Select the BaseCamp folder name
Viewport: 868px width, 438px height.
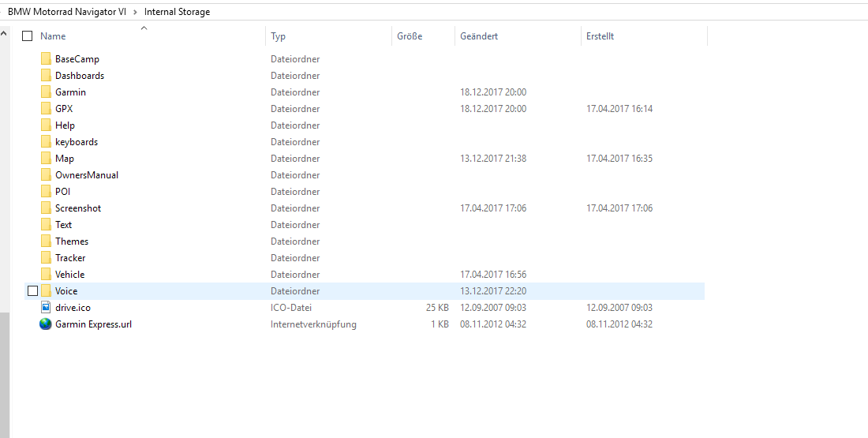click(77, 59)
